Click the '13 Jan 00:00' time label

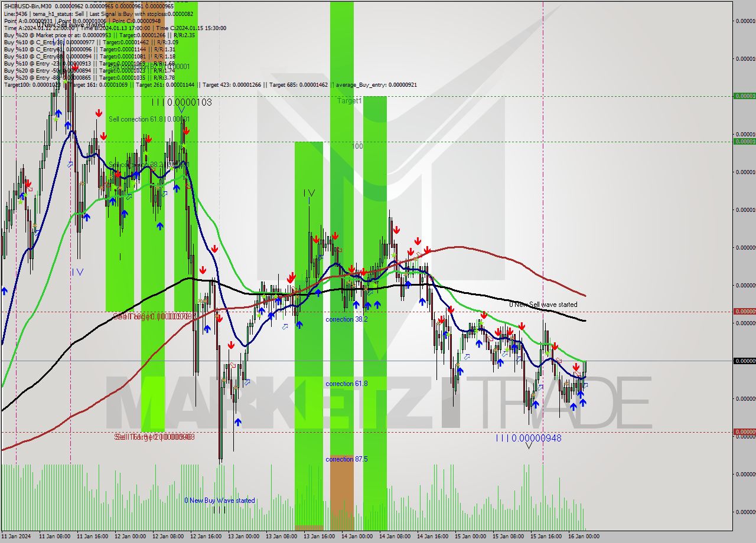pos(243,537)
